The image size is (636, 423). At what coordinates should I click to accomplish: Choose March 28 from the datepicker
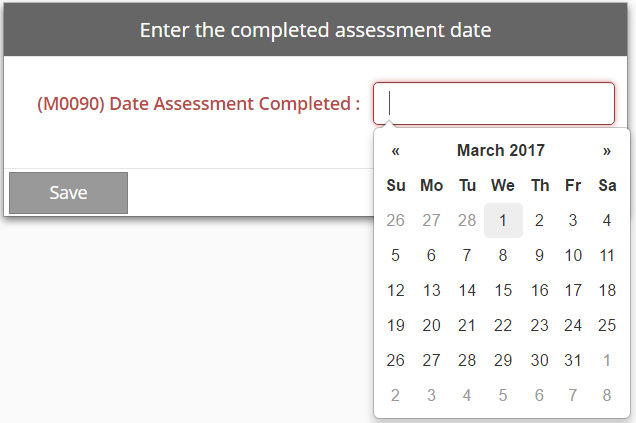(x=467, y=360)
